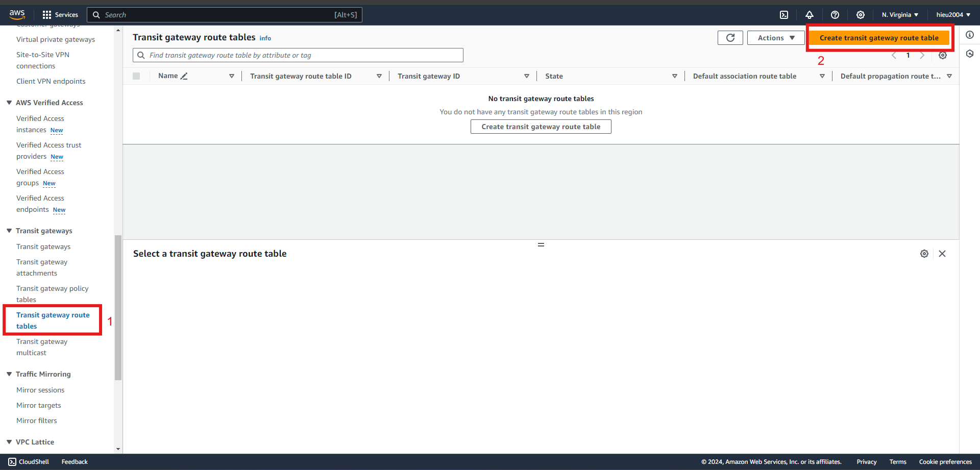Edit the Name column pencil icon
The image size is (980, 470).
point(184,76)
